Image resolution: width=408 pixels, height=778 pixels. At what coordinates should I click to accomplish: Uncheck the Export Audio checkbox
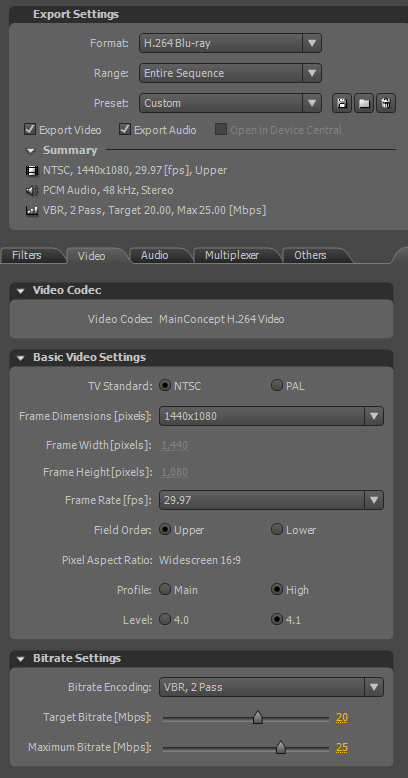(125, 130)
